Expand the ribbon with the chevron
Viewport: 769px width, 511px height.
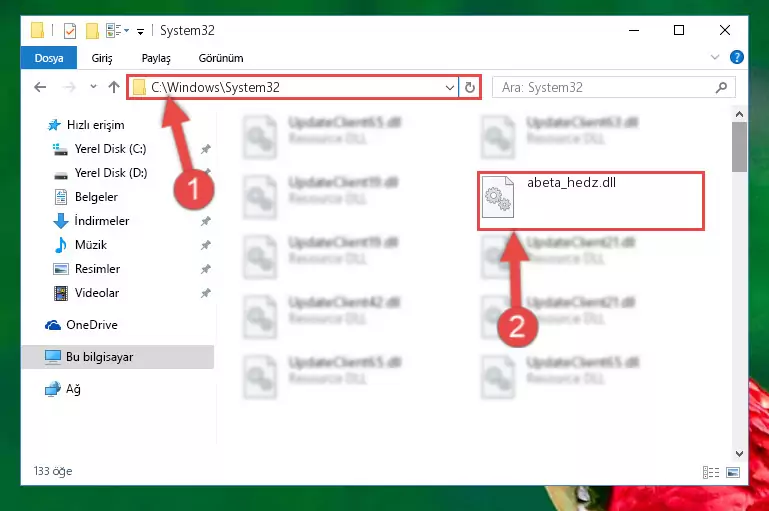coord(715,57)
